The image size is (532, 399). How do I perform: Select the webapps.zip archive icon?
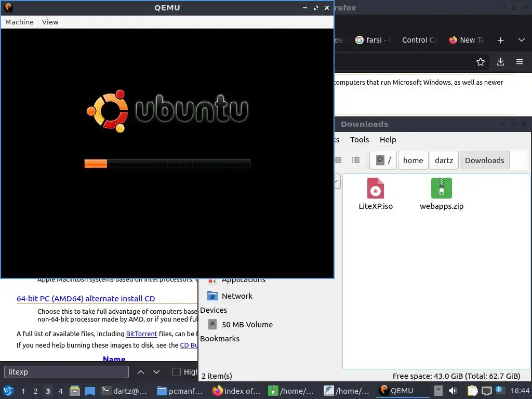pyautogui.click(x=442, y=188)
